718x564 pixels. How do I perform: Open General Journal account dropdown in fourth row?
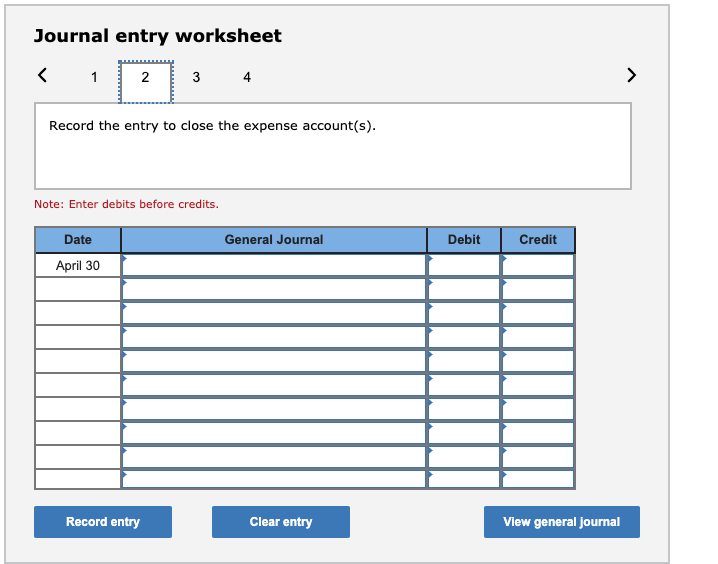tap(274, 337)
